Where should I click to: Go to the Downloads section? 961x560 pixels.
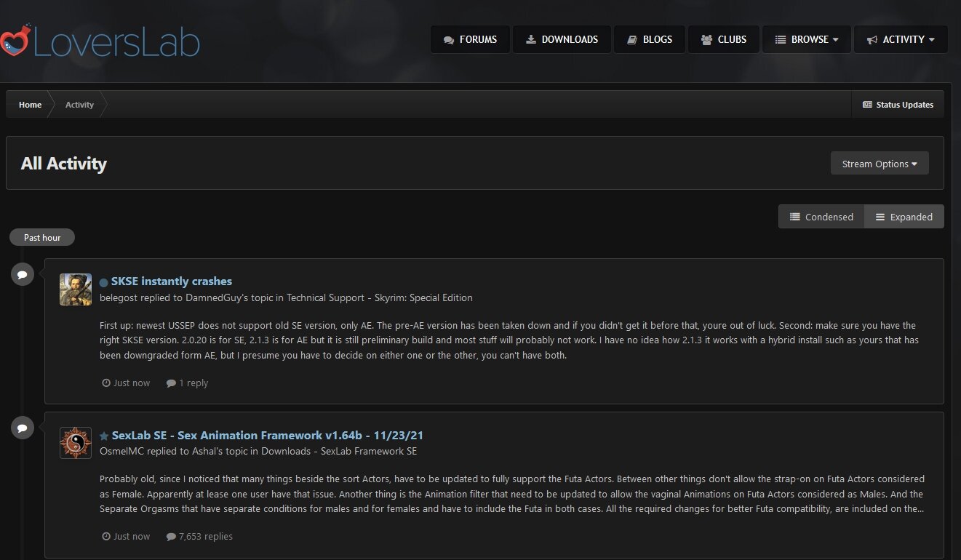click(562, 39)
